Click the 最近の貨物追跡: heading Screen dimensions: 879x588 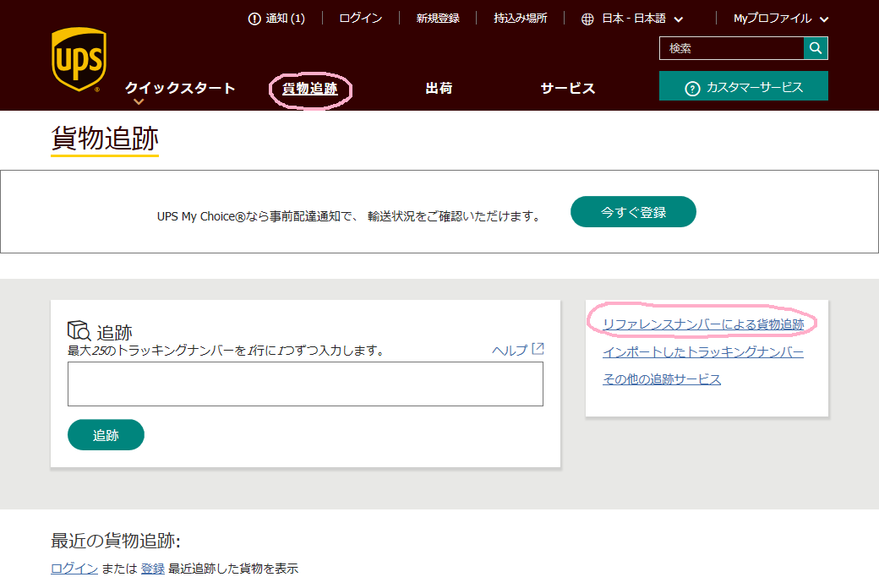pyautogui.click(x=116, y=541)
